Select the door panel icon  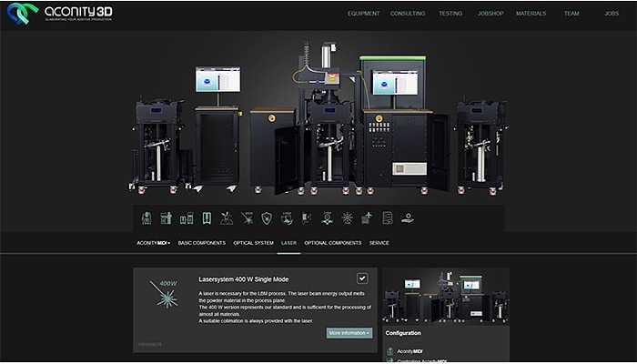click(x=307, y=218)
